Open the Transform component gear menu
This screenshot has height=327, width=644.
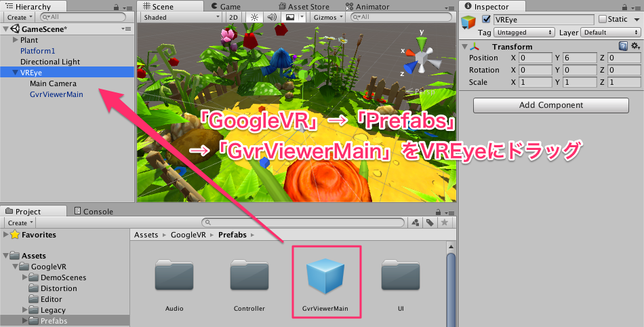pyautogui.click(x=635, y=46)
